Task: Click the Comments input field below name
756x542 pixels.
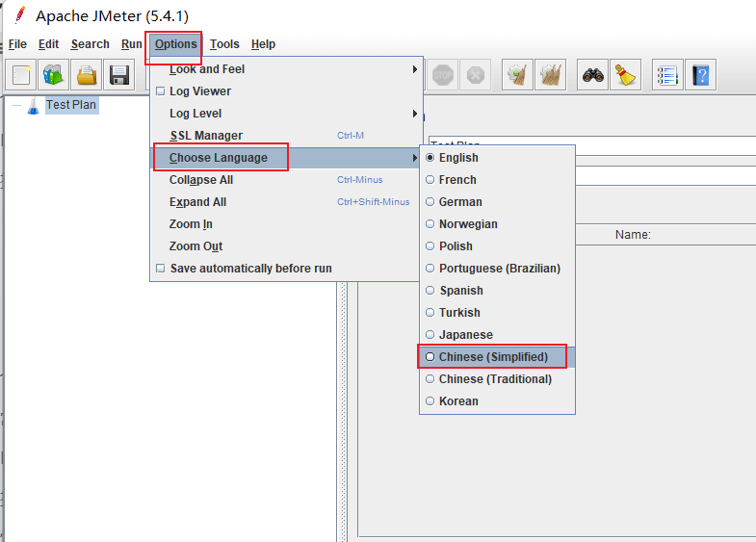Action: pos(665,175)
